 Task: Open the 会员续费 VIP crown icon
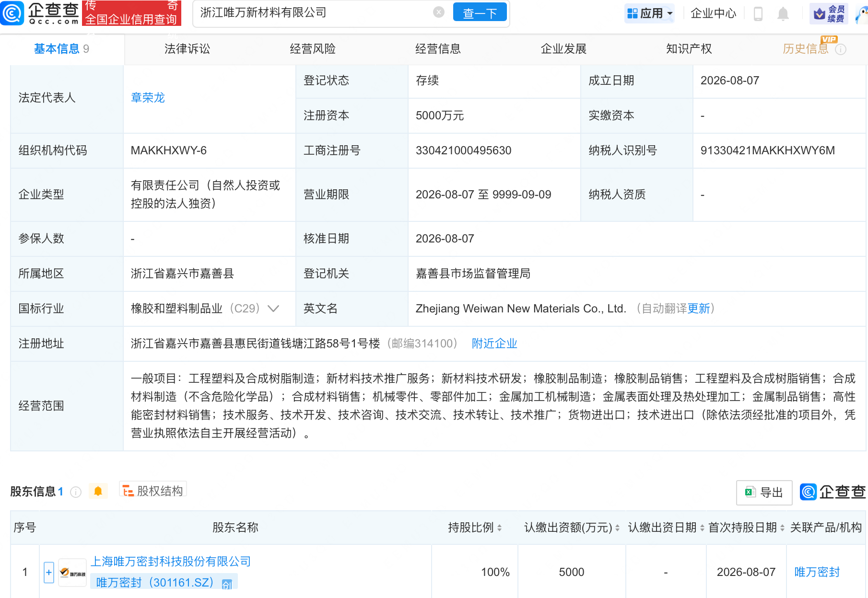(829, 13)
